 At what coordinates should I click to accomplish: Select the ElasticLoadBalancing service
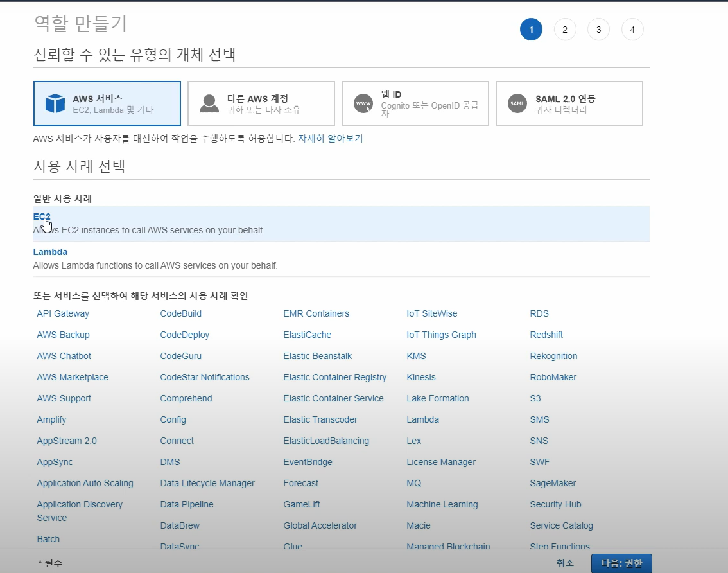pyautogui.click(x=326, y=441)
